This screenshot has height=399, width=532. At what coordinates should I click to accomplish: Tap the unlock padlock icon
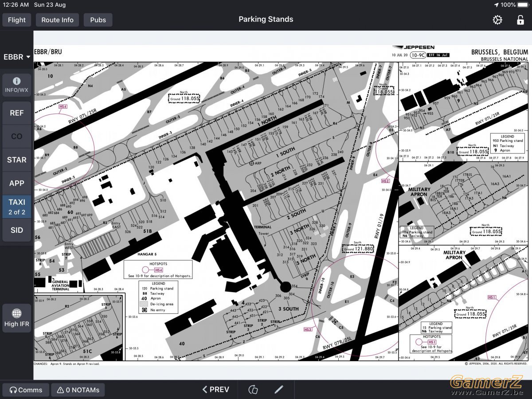[x=520, y=20]
